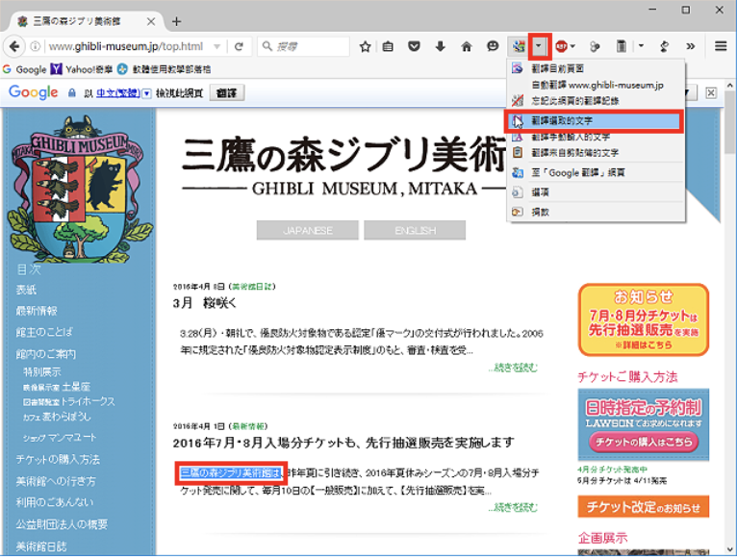Open the bookmarks list icon
This screenshot has height=560, width=737.
388,46
